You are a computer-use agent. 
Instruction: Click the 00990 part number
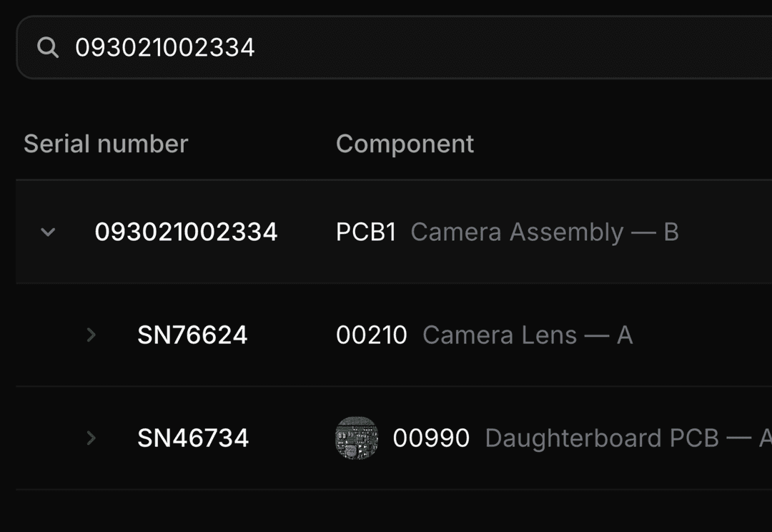pos(431,438)
